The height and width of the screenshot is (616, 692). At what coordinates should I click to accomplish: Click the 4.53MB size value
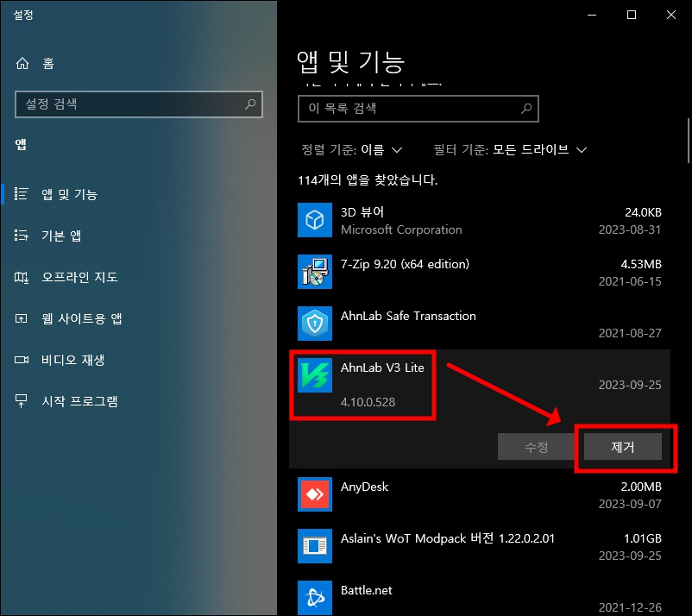click(641, 264)
